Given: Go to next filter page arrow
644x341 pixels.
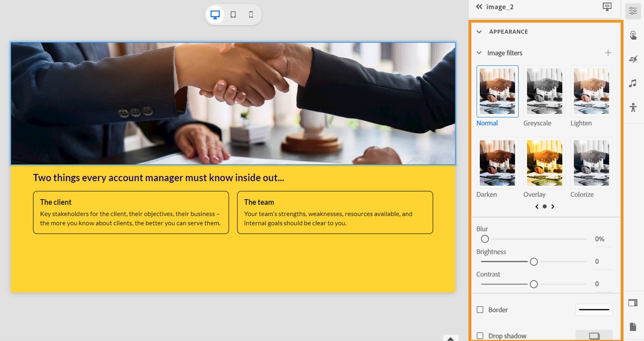Looking at the screenshot, I should (x=553, y=207).
